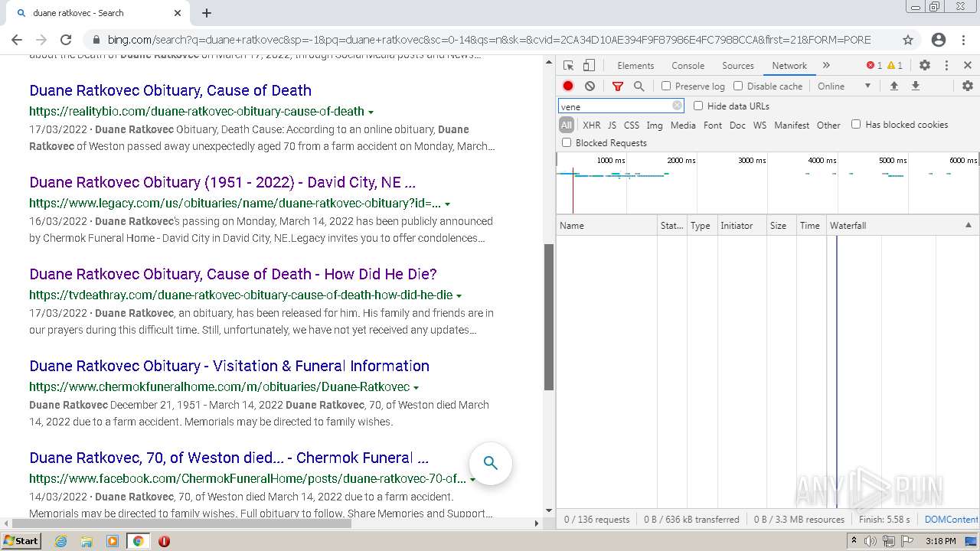Screen dimensions: 980x551
Task: Open the Online throttling dropdown
Action: click(x=844, y=86)
